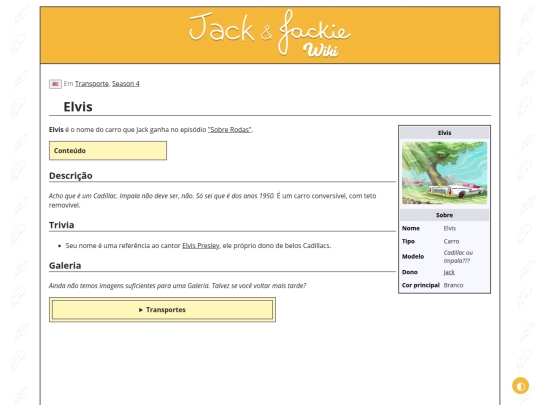The image size is (540, 405).
Task: Click the "Modelo" label in infobox
Action: [413, 257]
